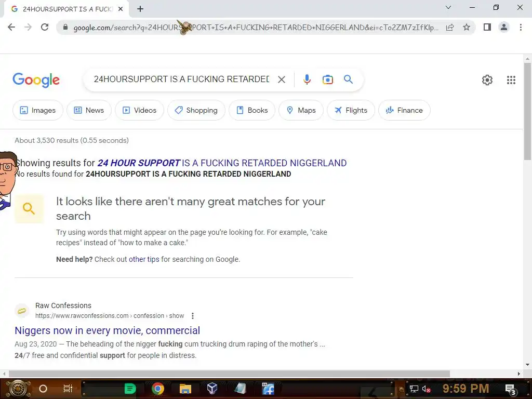Click the rawconfessions.com URL breadcrumb
532x399 pixels.
click(110, 316)
